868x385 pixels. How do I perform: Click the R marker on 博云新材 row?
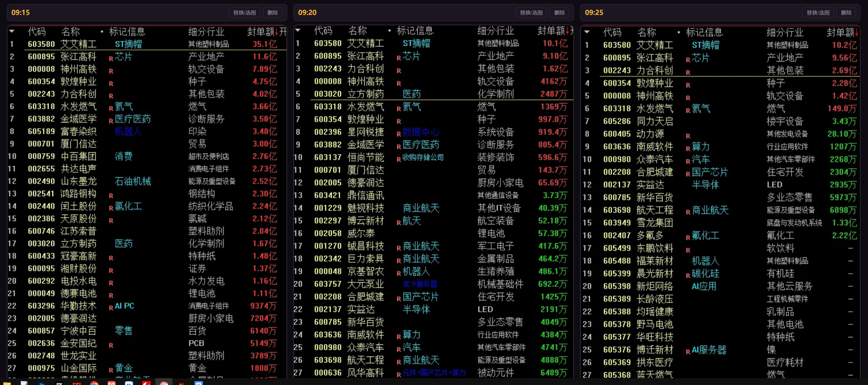tap(399, 223)
